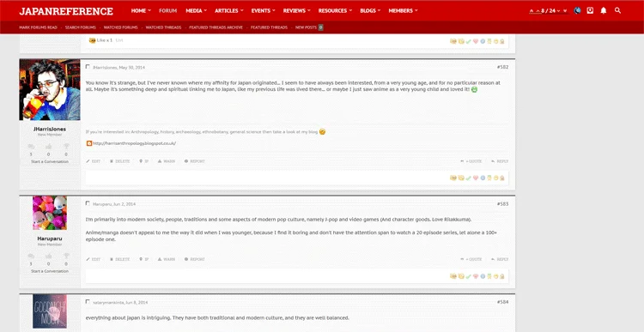644x332 pixels.
Task: Expand the REVIEWS menu arrow
Action: pos(308,10)
